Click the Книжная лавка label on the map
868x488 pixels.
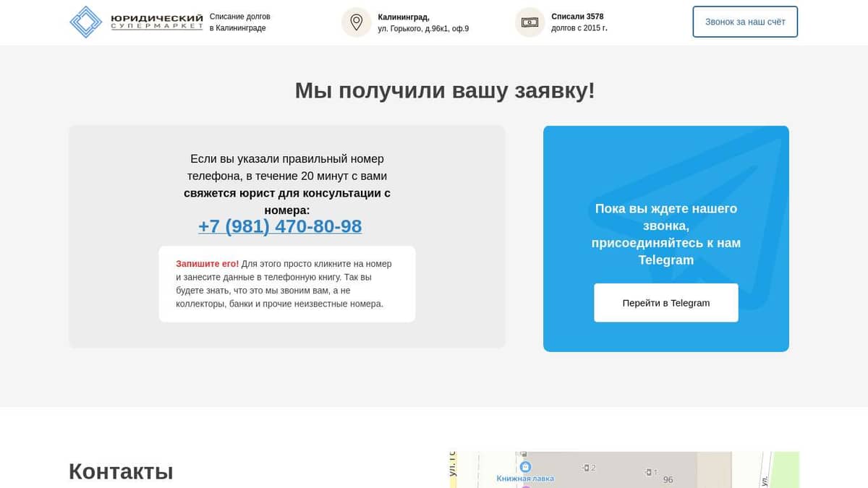click(x=525, y=479)
